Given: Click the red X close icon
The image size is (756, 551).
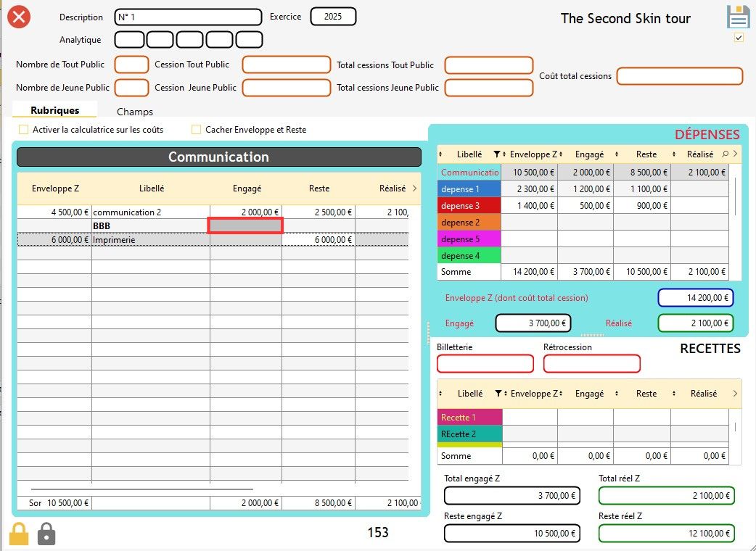Looking at the screenshot, I should coord(19,16).
